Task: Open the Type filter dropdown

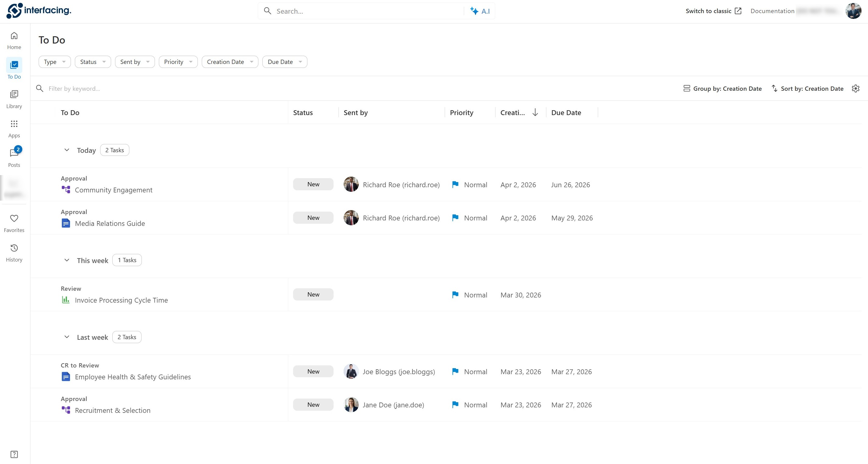Action: pos(54,62)
